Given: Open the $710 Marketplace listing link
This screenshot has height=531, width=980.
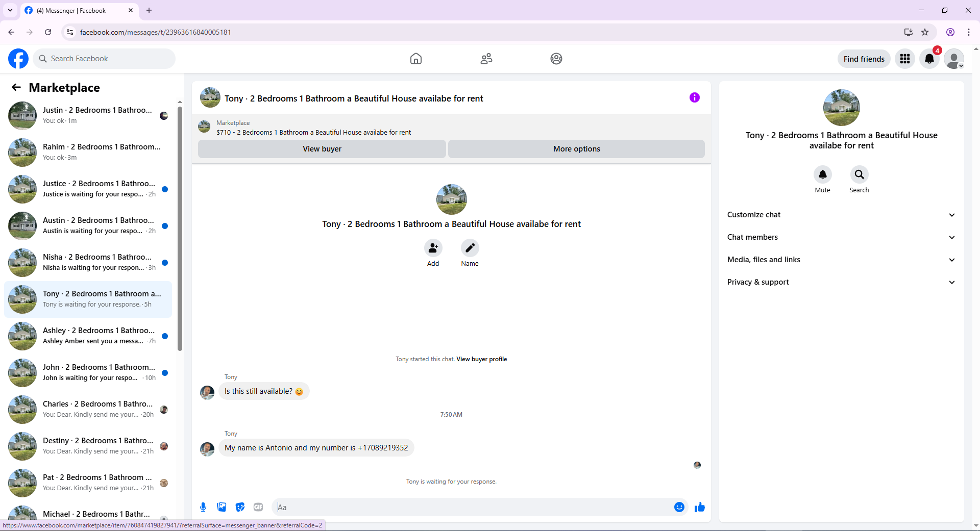Looking at the screenshot, I should pos(313,133).
